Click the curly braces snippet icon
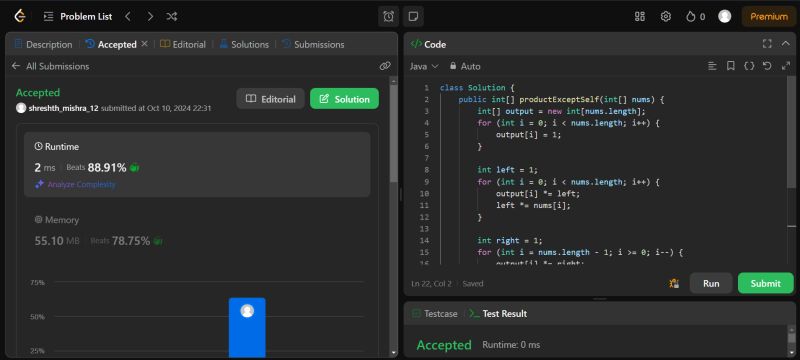Viewport: 800px width, 360px height. click(x=748, y=66)
